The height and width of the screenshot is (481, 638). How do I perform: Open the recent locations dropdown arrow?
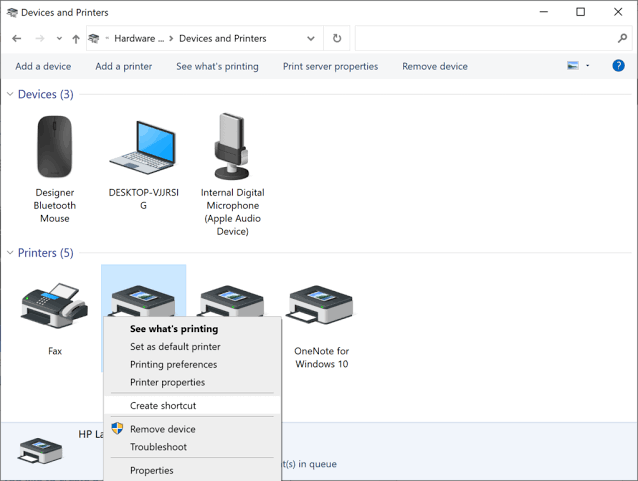pos(59,39)
